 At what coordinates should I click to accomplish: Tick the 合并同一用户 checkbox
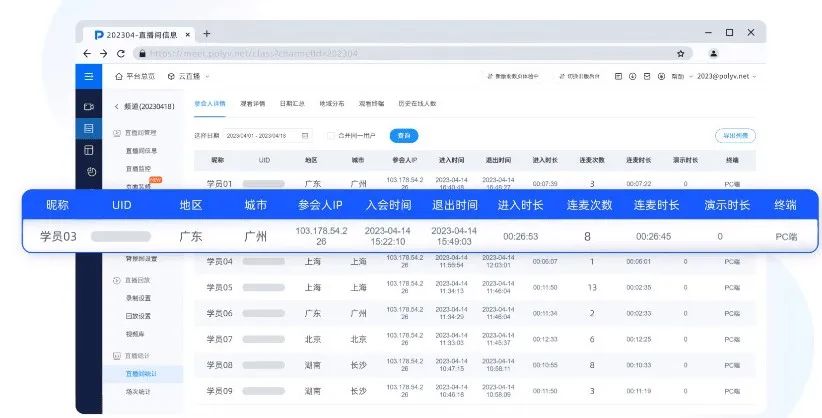331,135
